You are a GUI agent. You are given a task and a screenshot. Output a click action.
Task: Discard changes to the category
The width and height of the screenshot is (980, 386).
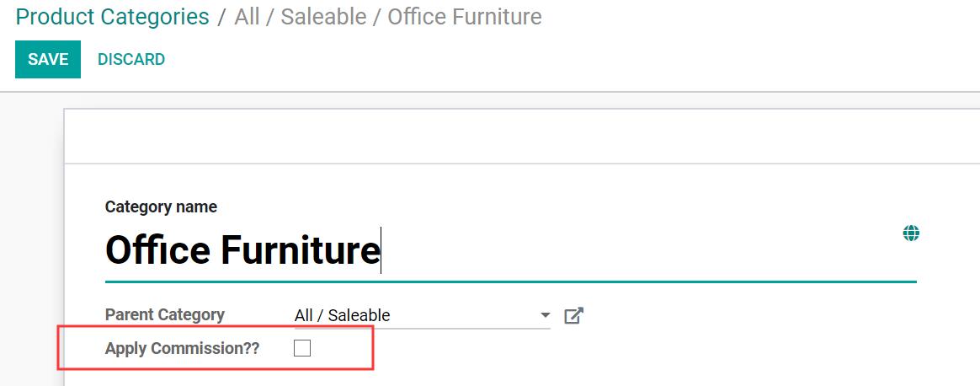coord(131,60)
